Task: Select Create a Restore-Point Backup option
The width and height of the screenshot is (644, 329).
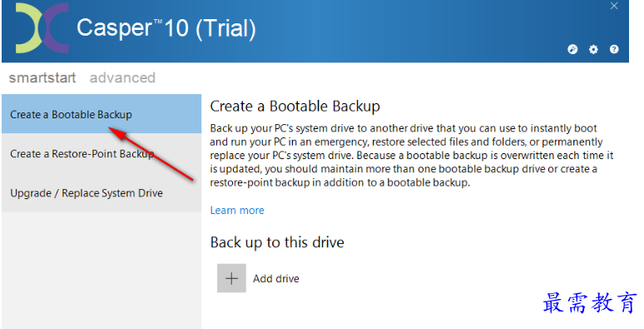Action: coord(102,153)
